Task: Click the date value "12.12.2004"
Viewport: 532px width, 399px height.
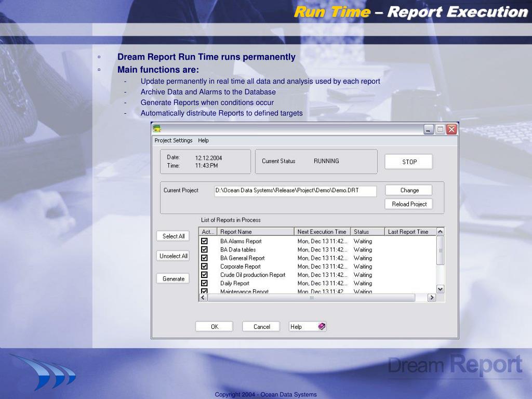Action: click(208, 158)
